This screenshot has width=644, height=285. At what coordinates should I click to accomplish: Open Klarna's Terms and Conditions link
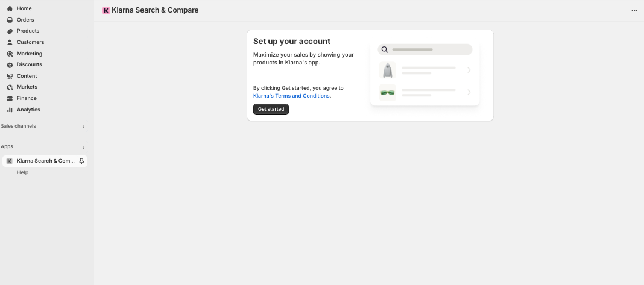point(292,96)
